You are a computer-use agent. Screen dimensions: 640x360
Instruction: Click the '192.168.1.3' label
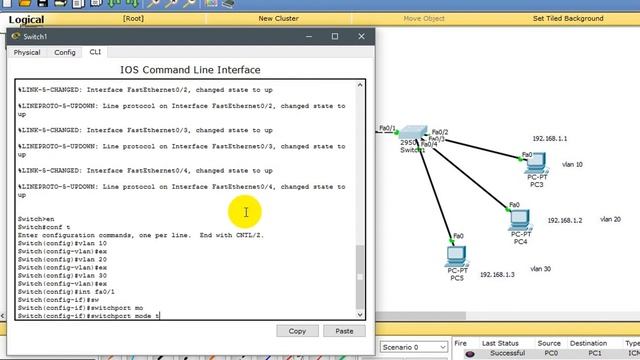[497, 275]
